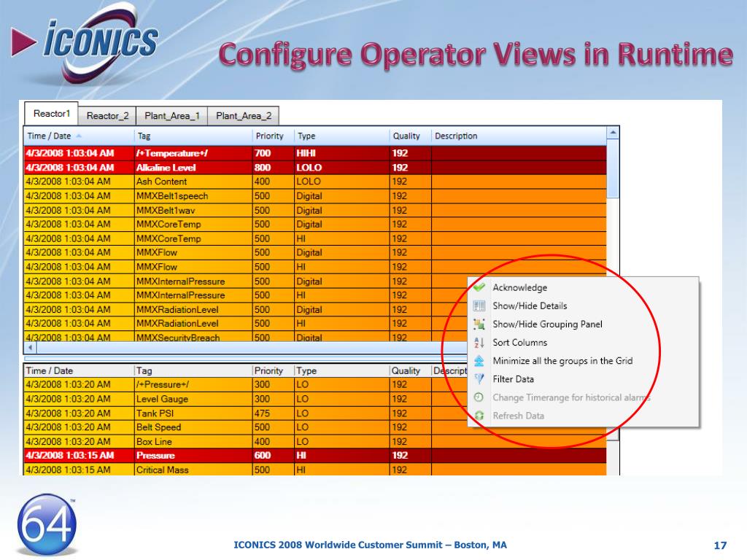Screen dimensions: 747x560
Task: Select Filter Data menu entry
Action: [x=584, y=379]
